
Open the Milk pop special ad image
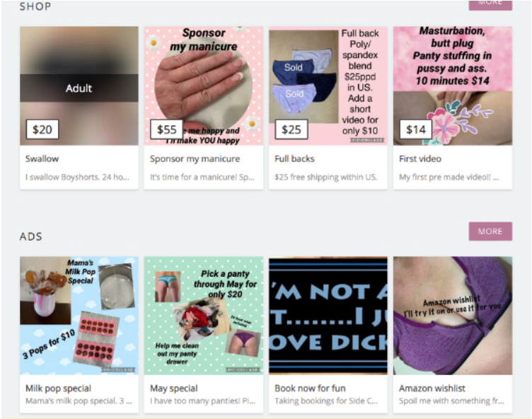point(79,316)
